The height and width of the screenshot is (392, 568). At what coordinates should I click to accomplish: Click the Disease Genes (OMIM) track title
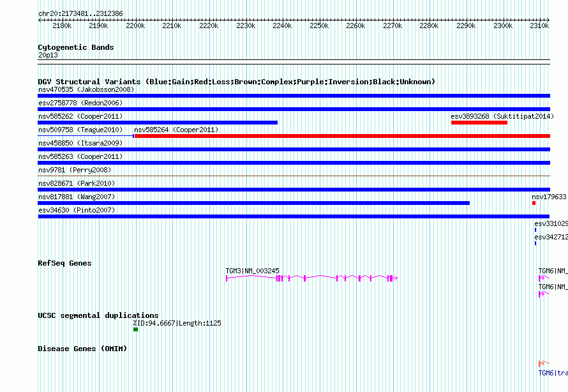pos(82,349)
